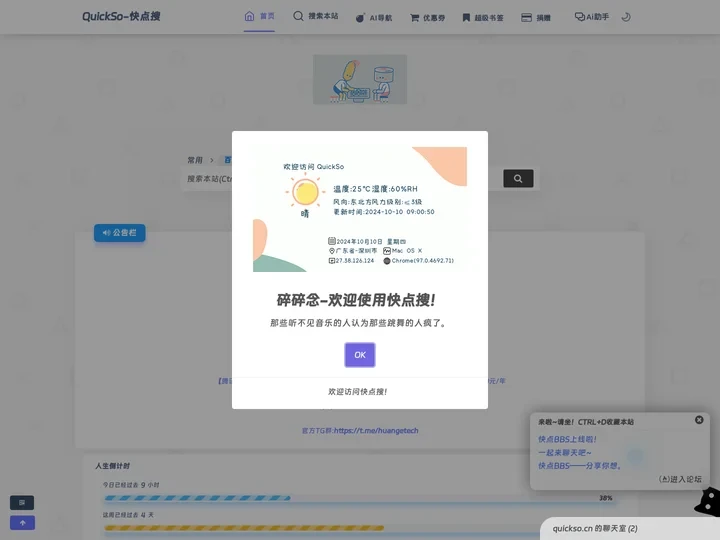Image resolution: width=720 pixels, height=540 pixels.
Task: Click the cart icon beside 优惠券
Action: [x=414, y=17]
